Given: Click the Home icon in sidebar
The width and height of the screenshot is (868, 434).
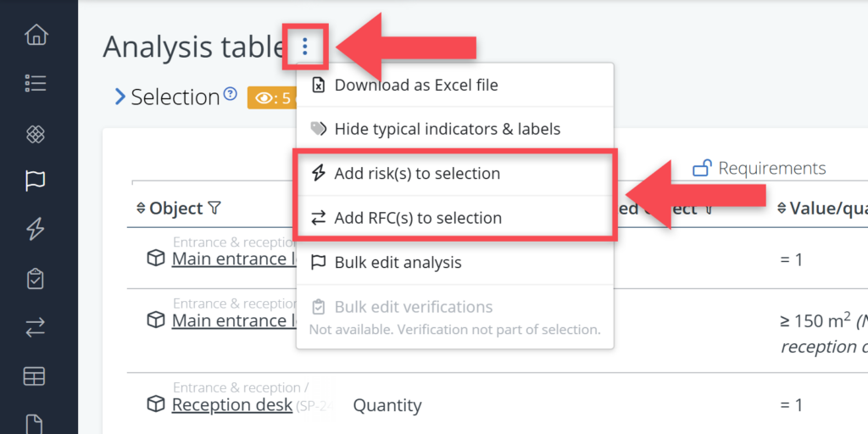Looking at the screenshot, I should tap(36, 35).
